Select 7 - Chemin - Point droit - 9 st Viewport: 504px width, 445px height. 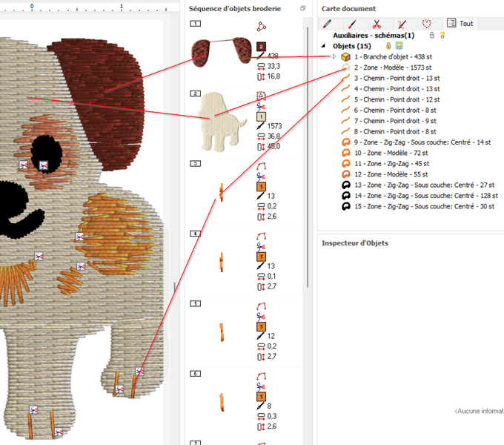click(395, 121)
